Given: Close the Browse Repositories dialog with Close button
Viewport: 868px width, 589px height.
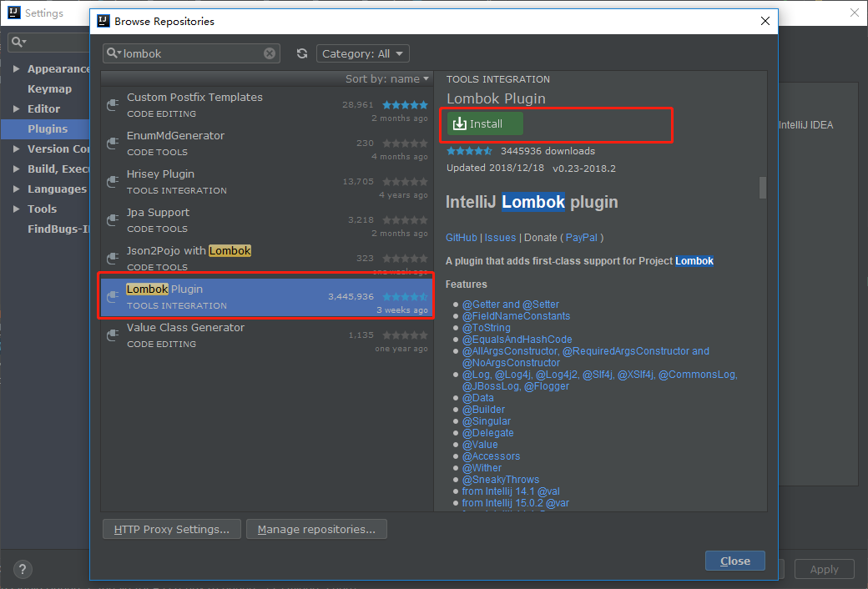Looking at the screenshot, I should [735, 561].
